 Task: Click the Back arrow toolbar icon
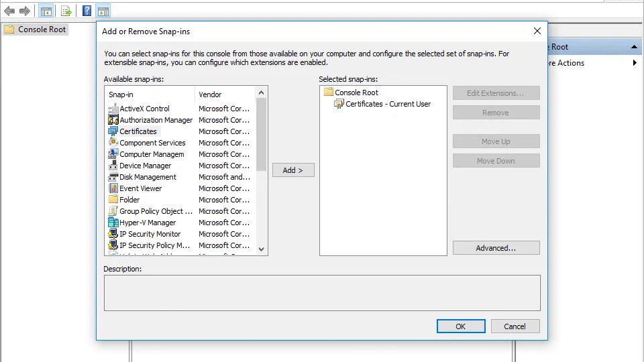[9, 11]
